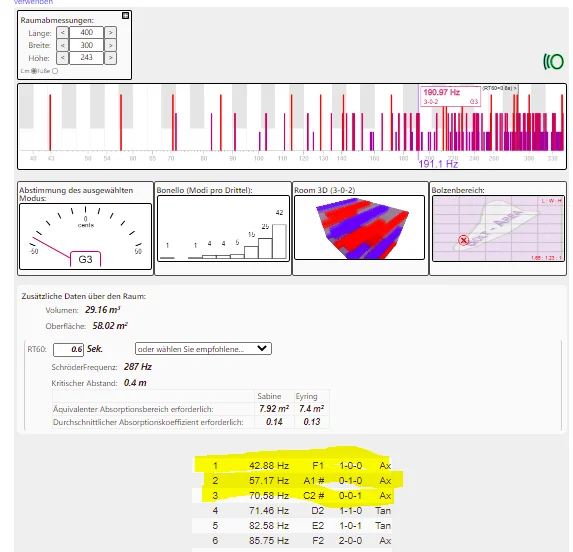The height and width of the screenshot is (552, 573).
Task: Click the 190.97 Hz mode tooltip marker
Action: (450, 96)
